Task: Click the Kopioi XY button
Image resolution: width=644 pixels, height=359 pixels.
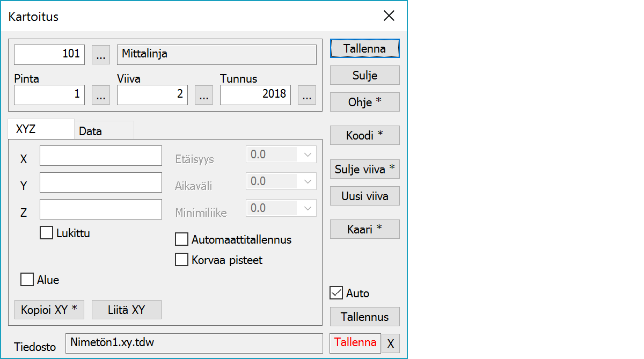Action: tap(49, 310)
